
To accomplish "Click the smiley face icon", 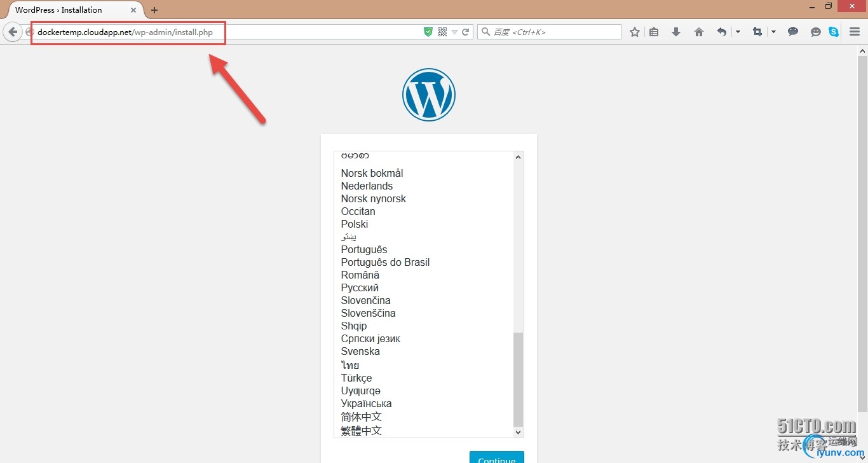I will pyautogui.click(x=816, y=32).
